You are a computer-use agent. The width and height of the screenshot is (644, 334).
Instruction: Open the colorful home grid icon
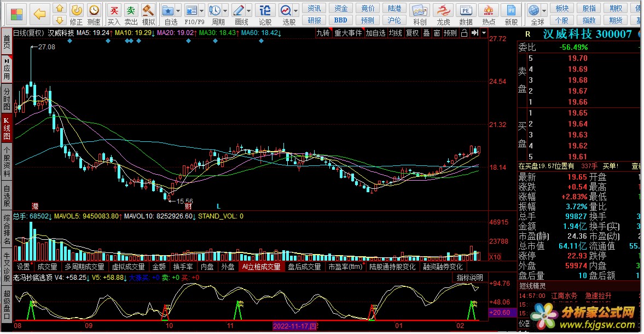(x=16, y=14)
